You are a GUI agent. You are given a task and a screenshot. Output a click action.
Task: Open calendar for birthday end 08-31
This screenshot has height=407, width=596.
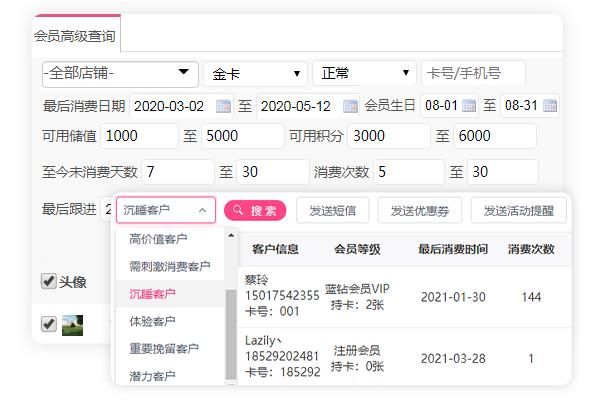[x=550, y=105]
